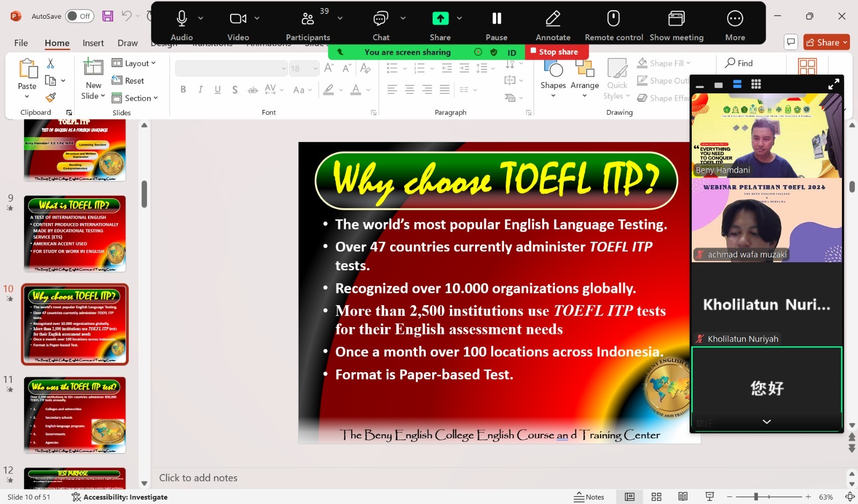The image size is (858, 504).
Task: Open Participants list in Zoom
Action: 308,19
